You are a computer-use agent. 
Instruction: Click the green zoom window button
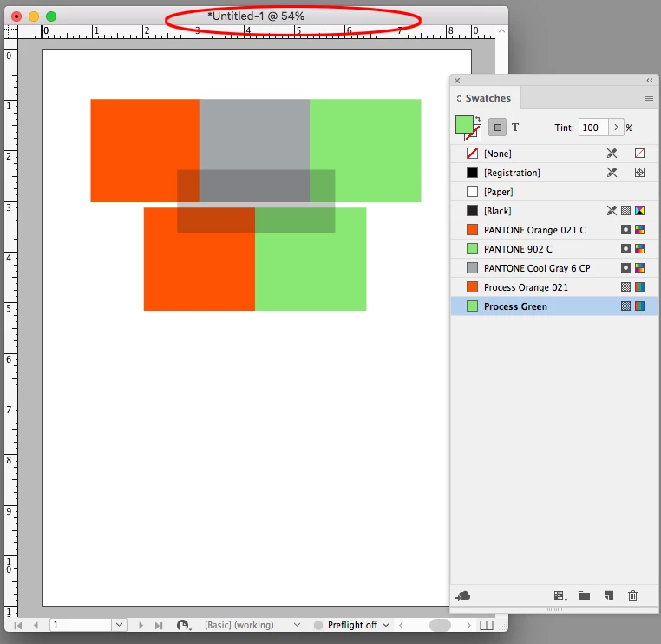(x=51, y=16)
